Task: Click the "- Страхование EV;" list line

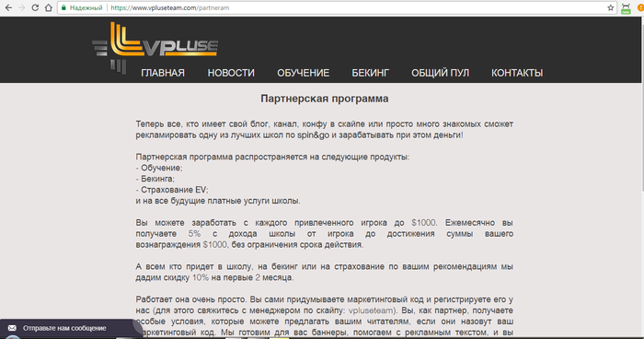Action: (172, 190)
